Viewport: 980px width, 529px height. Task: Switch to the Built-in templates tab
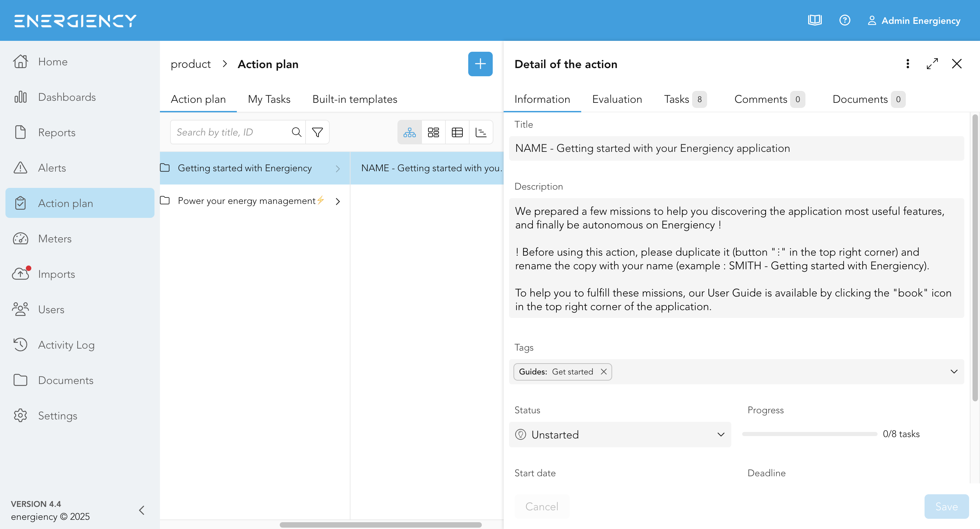click(x=355, y=99)
